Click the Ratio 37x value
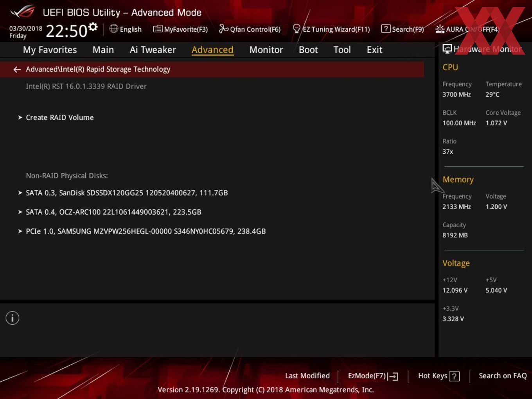 click(x=448, y=151)
